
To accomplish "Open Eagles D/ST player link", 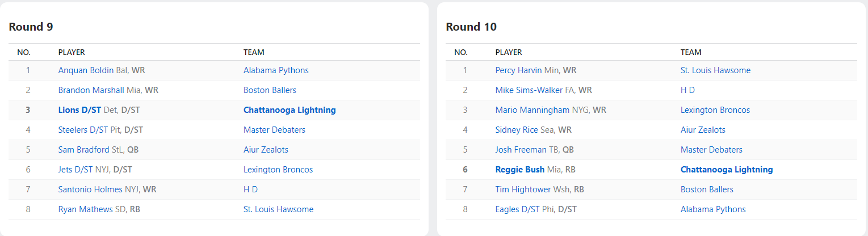I will [517, 209].
